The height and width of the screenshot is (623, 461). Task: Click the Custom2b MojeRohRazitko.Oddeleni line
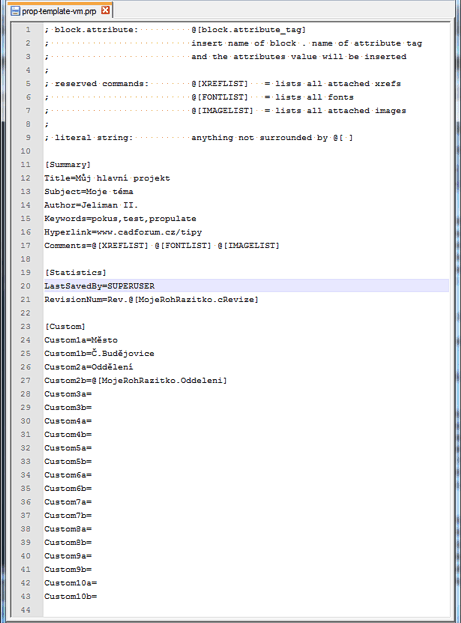[136, 381]
